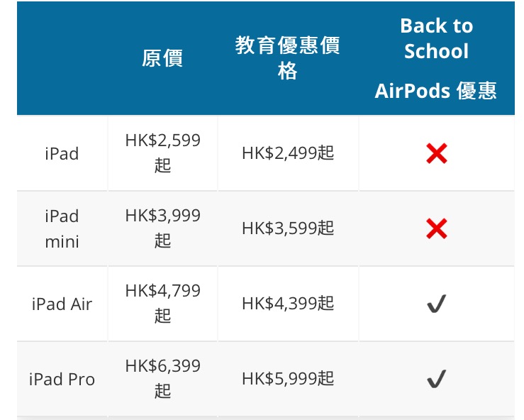Click the checkmark in iPad Air row
524x420 pixels.
tap(437, 304)
